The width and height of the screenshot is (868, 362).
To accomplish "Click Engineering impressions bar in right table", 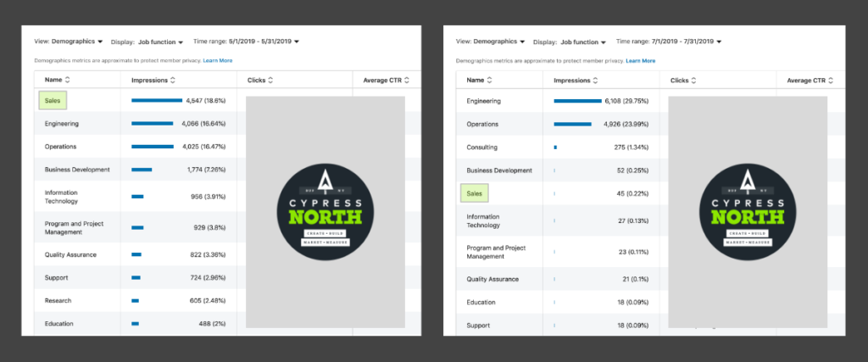I will (577, 101).
